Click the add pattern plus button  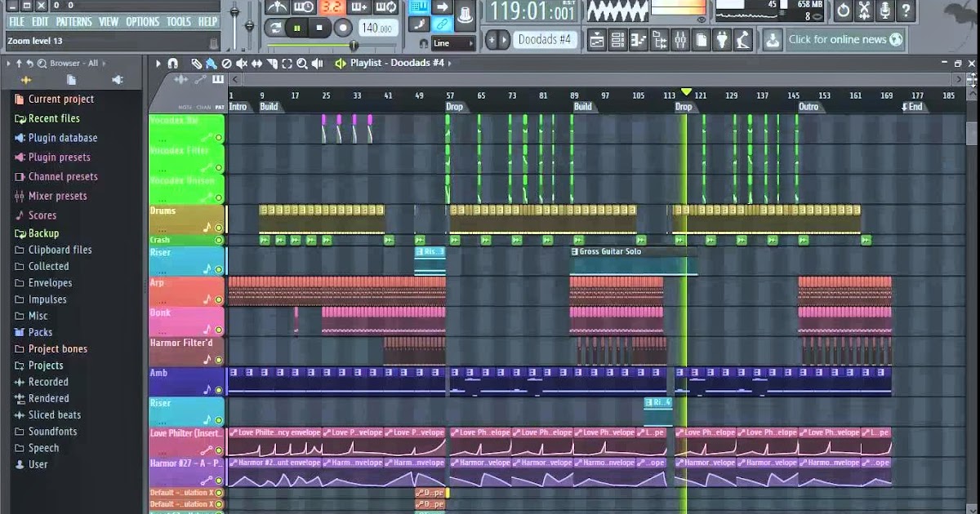pos(492,39)
